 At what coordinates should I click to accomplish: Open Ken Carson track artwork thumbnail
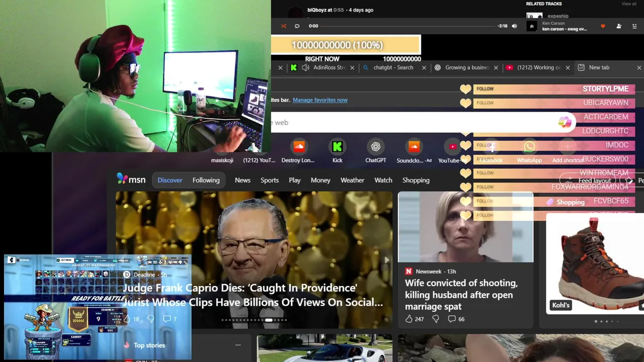click(532, 26)
